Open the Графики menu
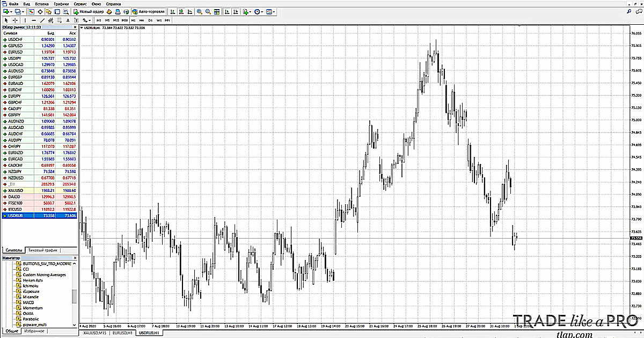This screenshot has height=338, width=644. point(61,3)
